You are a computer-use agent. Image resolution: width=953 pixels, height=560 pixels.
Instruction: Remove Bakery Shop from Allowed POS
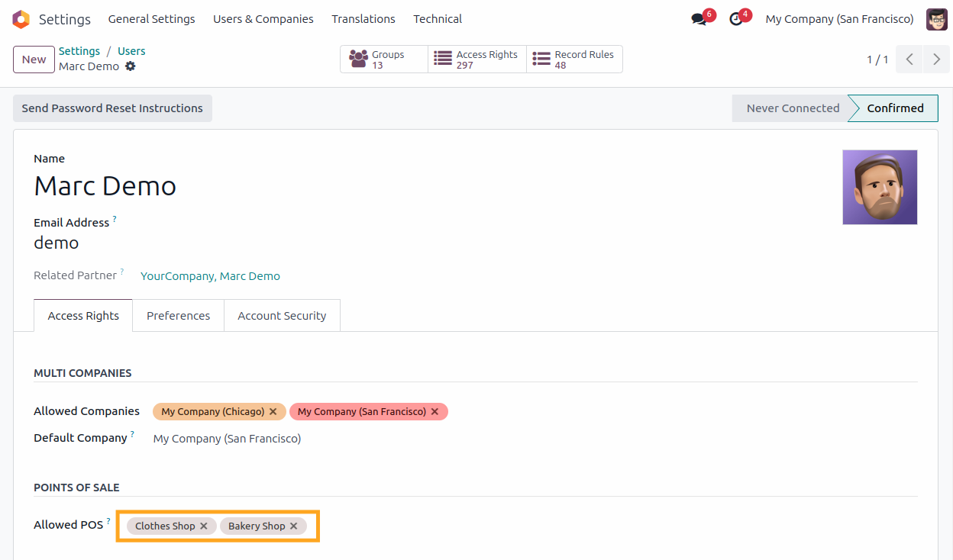click(x=294, y=526)
